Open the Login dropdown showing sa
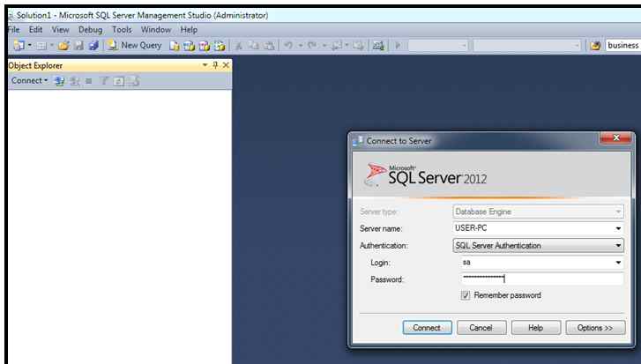The height and width of the screenshot is (364, 641). (x=618, y=263)
